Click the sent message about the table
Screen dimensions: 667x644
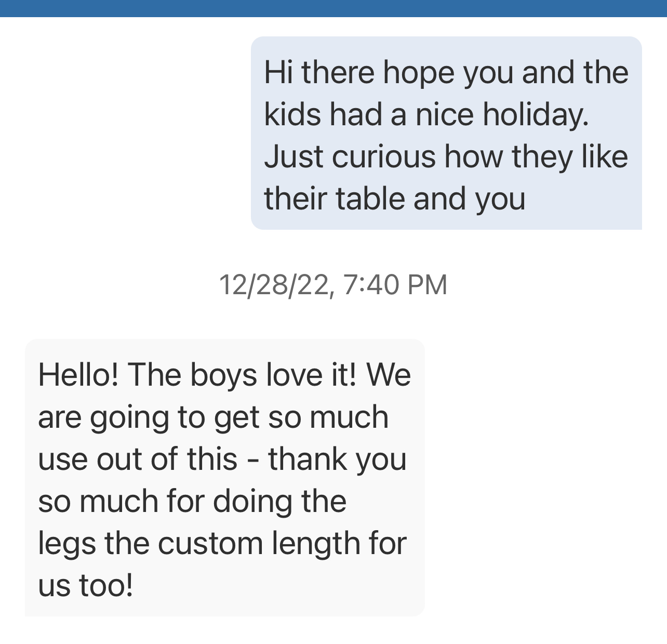click(446, 133)
